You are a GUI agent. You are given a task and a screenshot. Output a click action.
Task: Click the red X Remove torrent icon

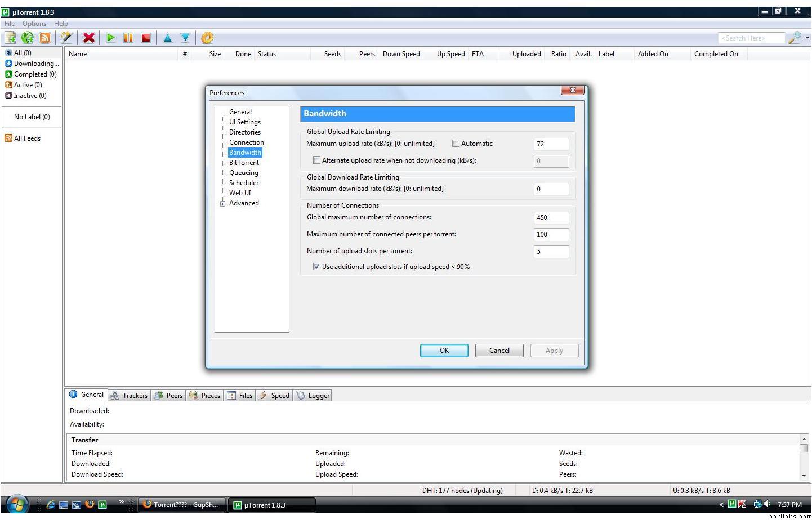(88, 38)
